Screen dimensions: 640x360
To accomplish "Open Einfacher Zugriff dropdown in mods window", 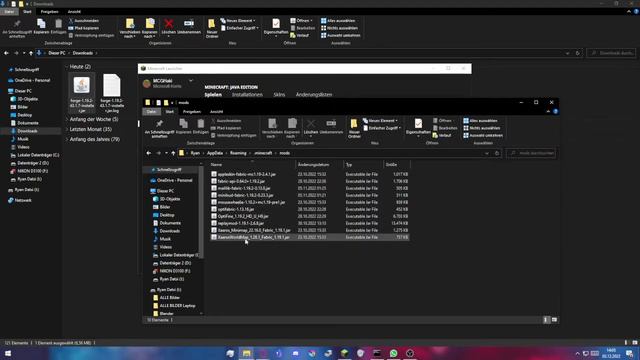I will [x=382, y=128].
